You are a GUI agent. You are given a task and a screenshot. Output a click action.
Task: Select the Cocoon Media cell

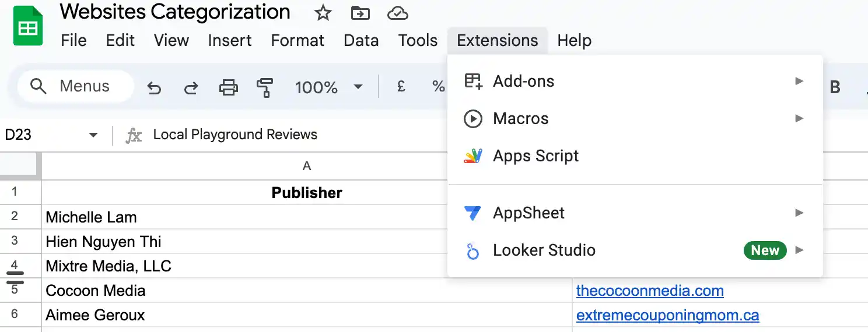click(x=307, y=290)
